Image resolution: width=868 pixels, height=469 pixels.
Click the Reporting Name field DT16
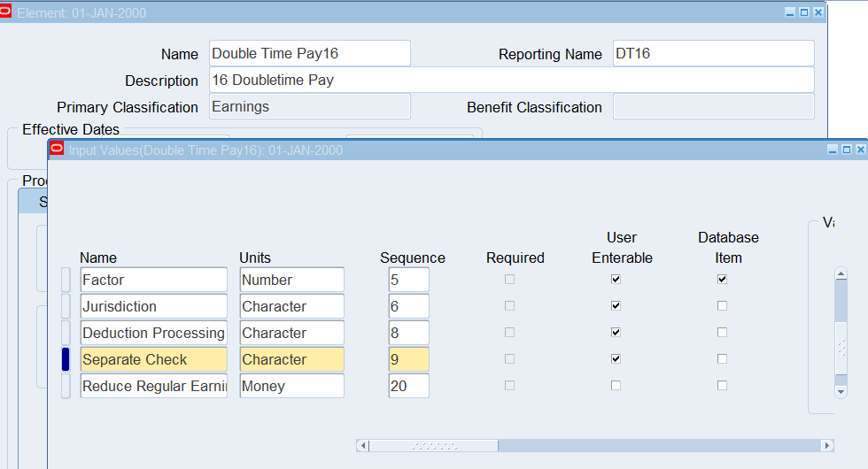point(712,53)
